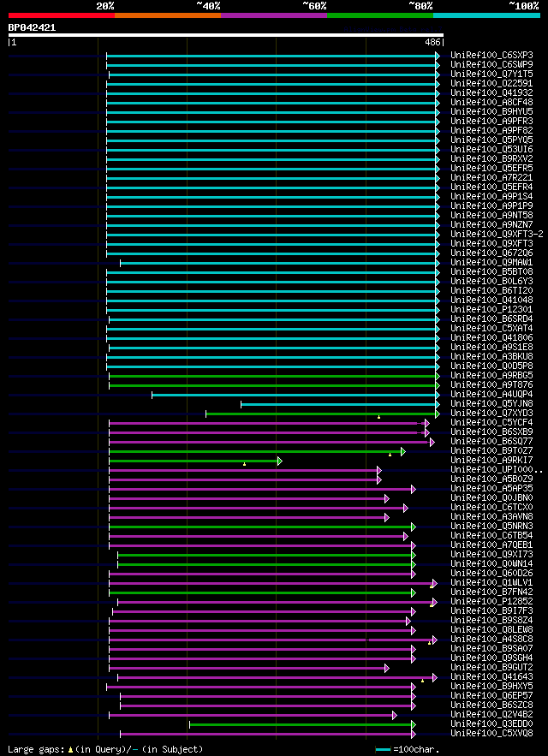Click the large-gap marker on the Q7XYD3 row
The image size is (548, 756).
pyautogui.click(x=378, y=417)
